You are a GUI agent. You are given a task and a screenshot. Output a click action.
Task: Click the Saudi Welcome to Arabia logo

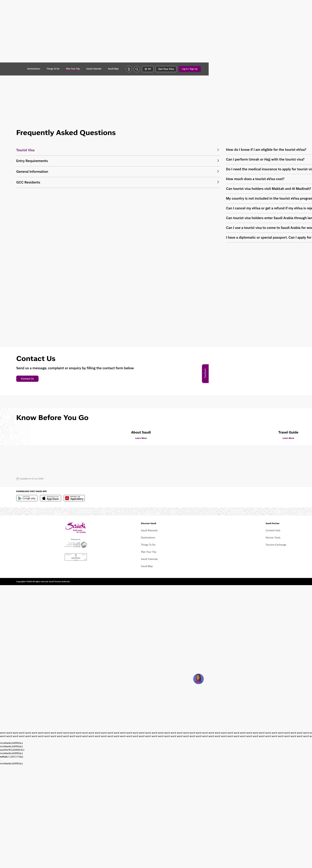tap(76, 527)
